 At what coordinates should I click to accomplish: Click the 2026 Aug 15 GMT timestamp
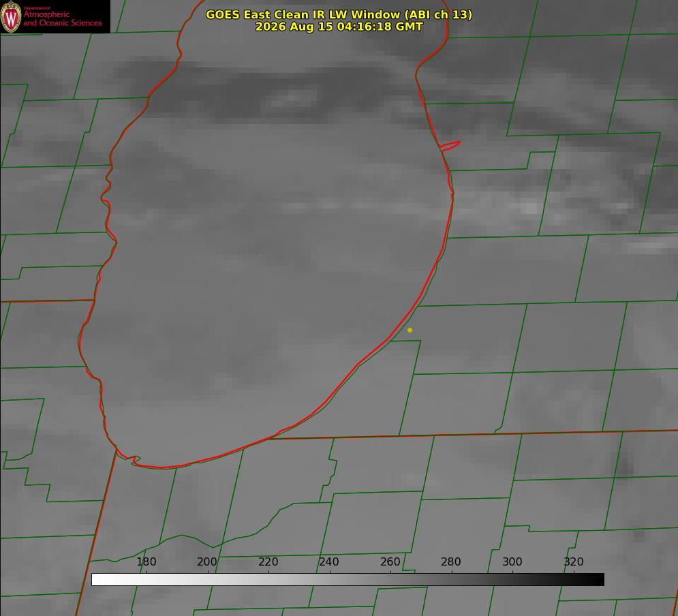tap(339, 27)
